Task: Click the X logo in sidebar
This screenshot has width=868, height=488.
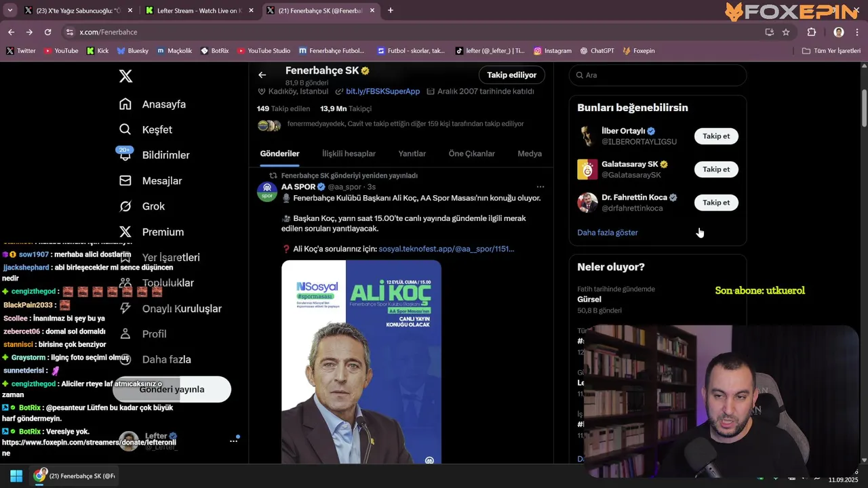Action: (x=125, y=76)
